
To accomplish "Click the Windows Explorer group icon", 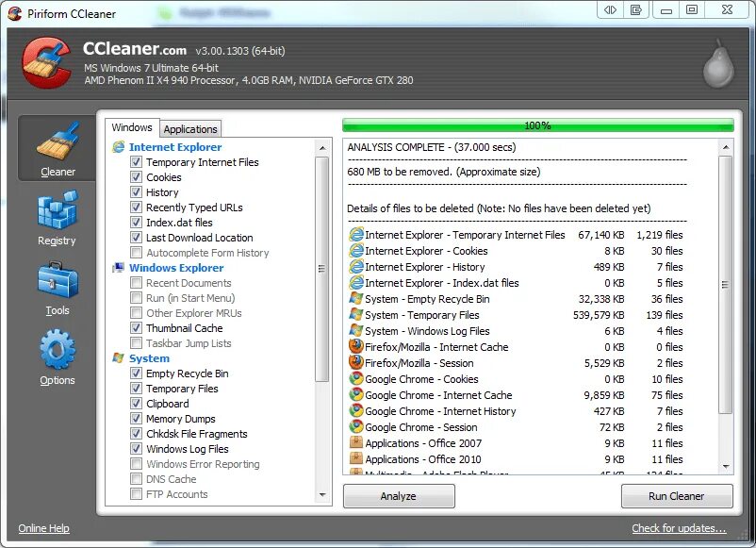I will tap(118, 268).
